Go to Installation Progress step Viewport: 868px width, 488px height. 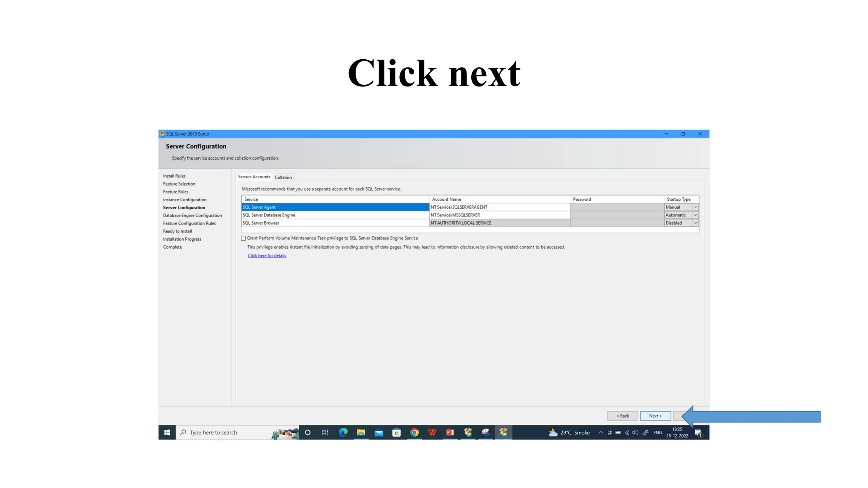tap(182, 239)
